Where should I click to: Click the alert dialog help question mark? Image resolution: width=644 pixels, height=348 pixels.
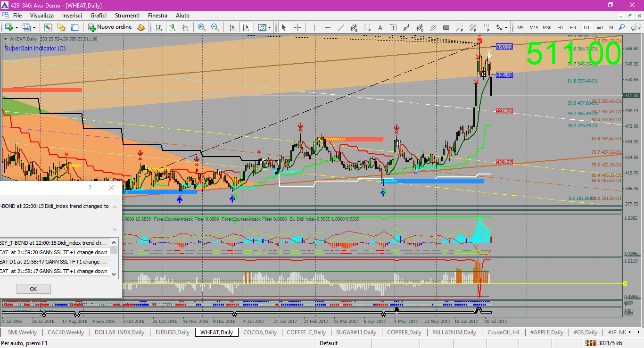(x=90, y=188)
